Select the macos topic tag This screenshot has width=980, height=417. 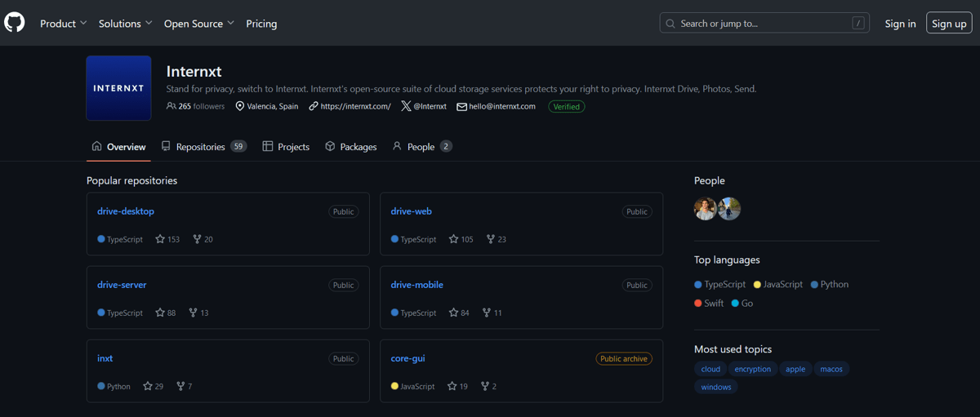pyautogui.click(x=831, y=369)
